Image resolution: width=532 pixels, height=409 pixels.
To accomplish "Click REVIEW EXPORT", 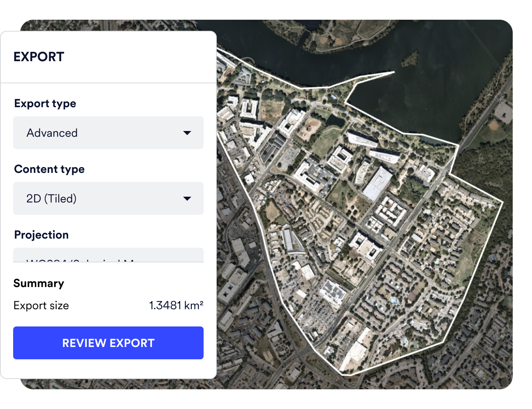I will click(108, 343).
